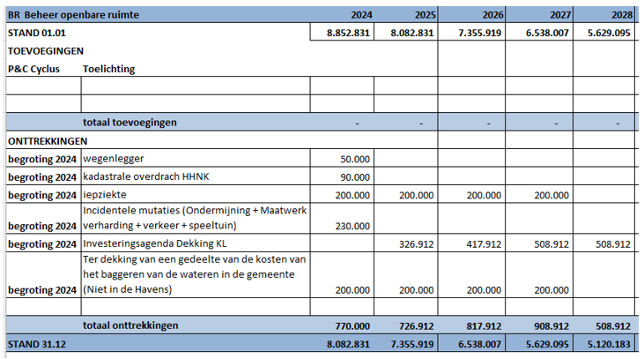Select the "P&C Cyclus" header cell

click(x=33, y=68)
